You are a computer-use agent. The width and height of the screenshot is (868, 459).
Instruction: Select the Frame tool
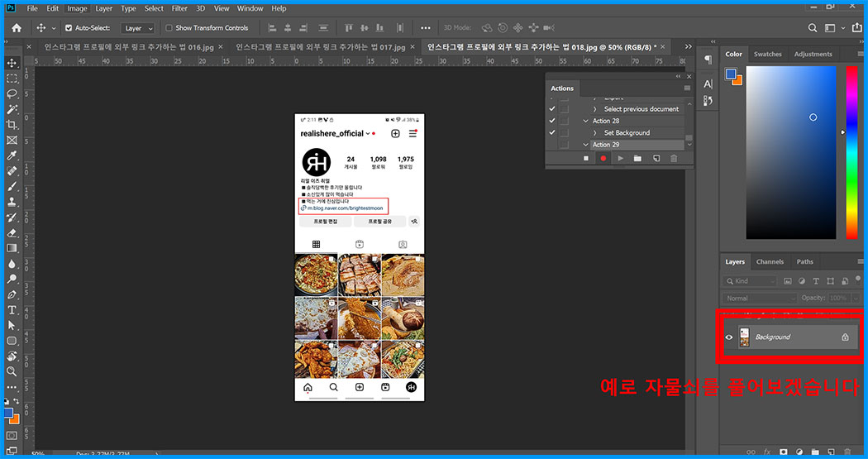coord(12,141)
